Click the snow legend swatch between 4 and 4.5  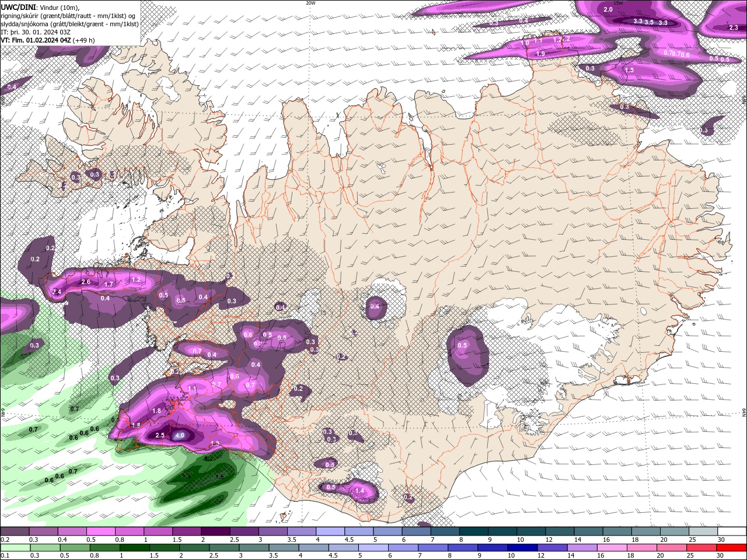[x=330, y=531]
